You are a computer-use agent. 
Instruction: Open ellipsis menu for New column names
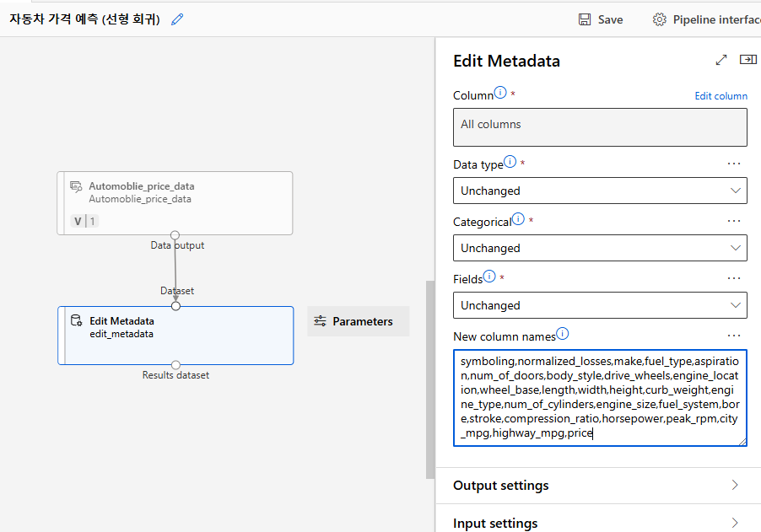(734, 335)
